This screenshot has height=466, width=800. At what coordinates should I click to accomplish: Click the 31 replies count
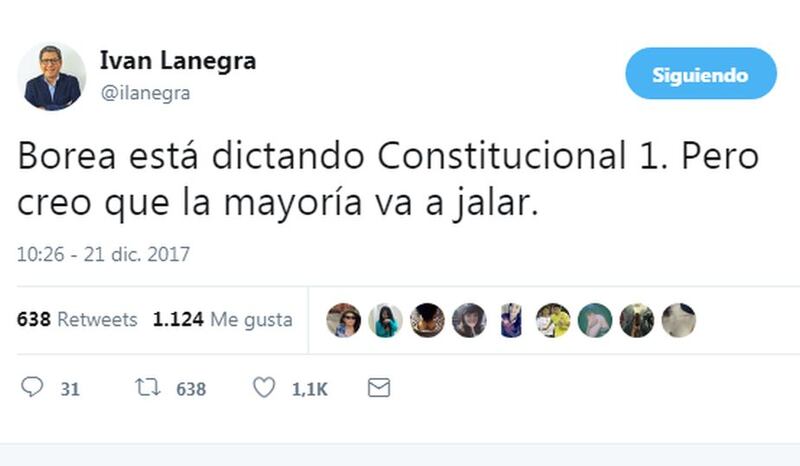70,389
